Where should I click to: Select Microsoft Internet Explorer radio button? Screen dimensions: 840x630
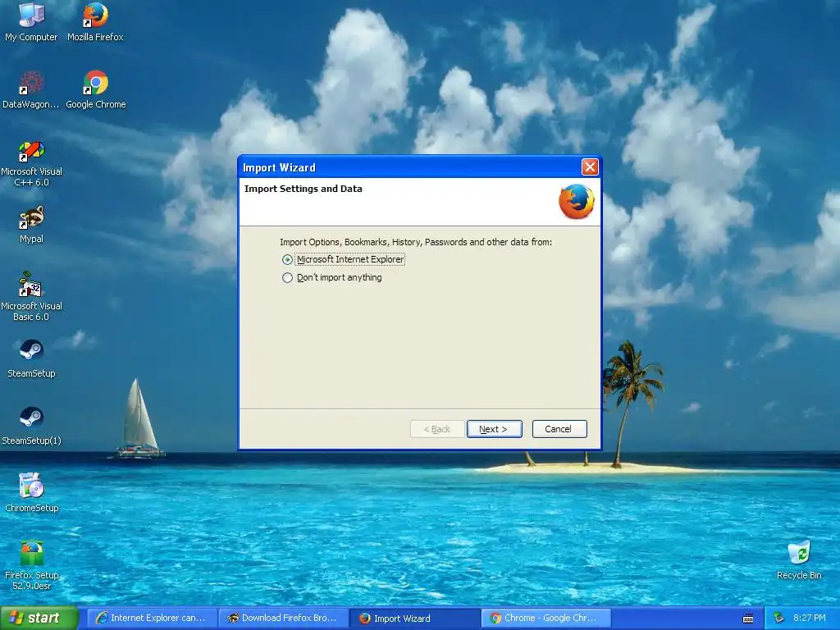point(288,260)
